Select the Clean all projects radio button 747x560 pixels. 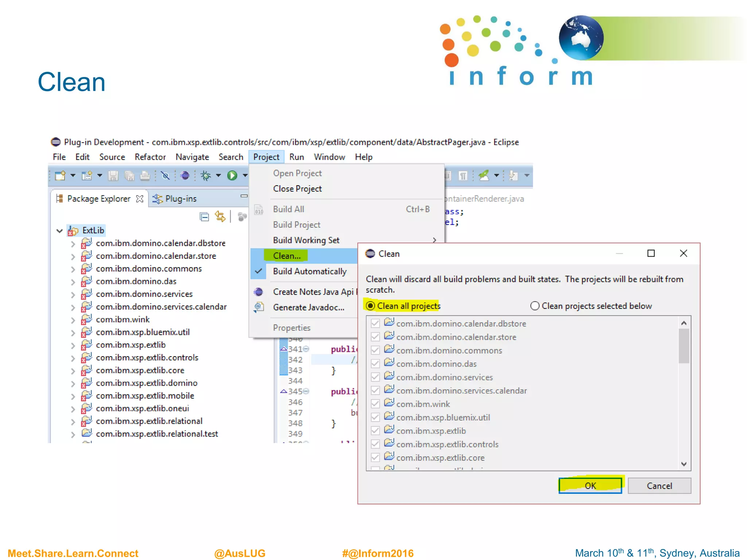click(x=371, y=306)
